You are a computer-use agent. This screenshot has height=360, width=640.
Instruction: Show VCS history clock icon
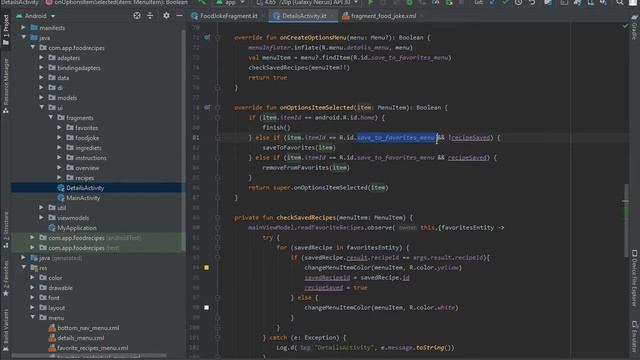[518, 2]
